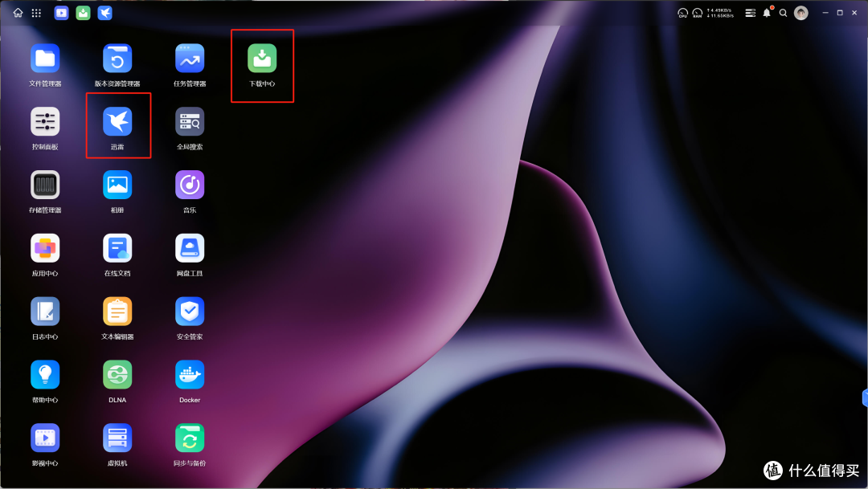Open the user avatar menu
Image resolution: width=868 pixels, height=489 pixels.
point(801,13)
